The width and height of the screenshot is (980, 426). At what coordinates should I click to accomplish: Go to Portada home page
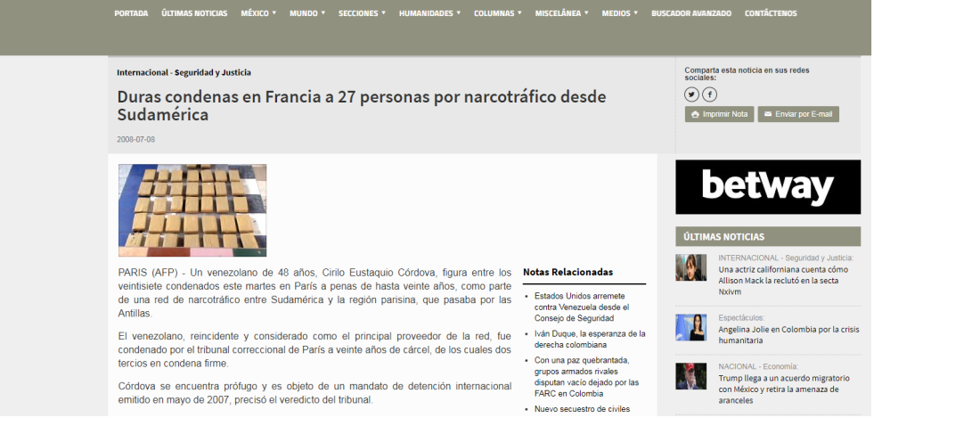(x=131, y=13)
